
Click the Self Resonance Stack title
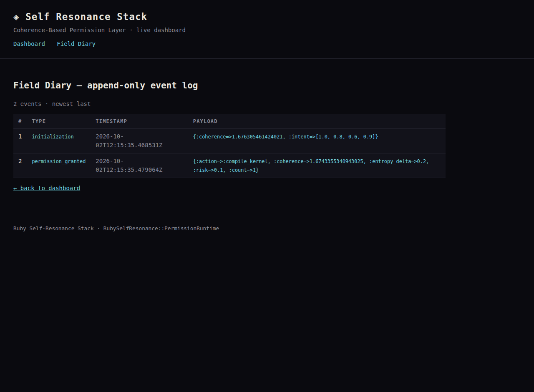point(86,17)
